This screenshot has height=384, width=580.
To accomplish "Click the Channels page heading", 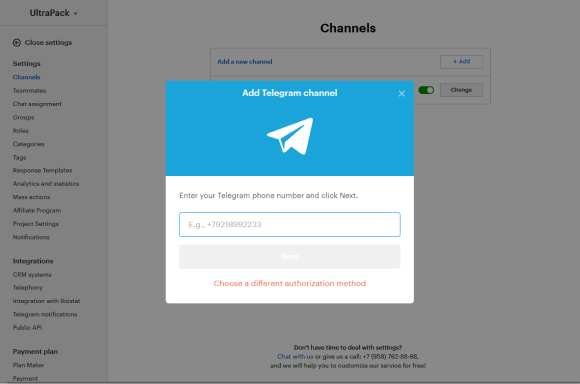I will [348, 28].
